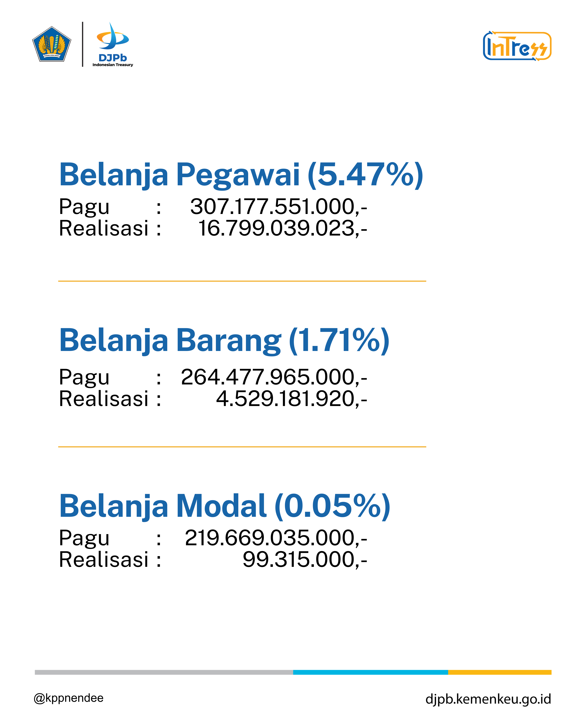This screenshot has width=582, height=728.
Task: Click the Pagu figure 219.669.035.000
Action: click(276, 538)
